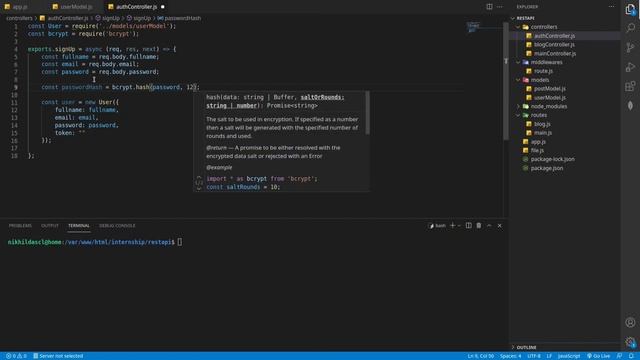Switch to the OUTPUT panel tab

pyautogui.click(x=50, y=225)
